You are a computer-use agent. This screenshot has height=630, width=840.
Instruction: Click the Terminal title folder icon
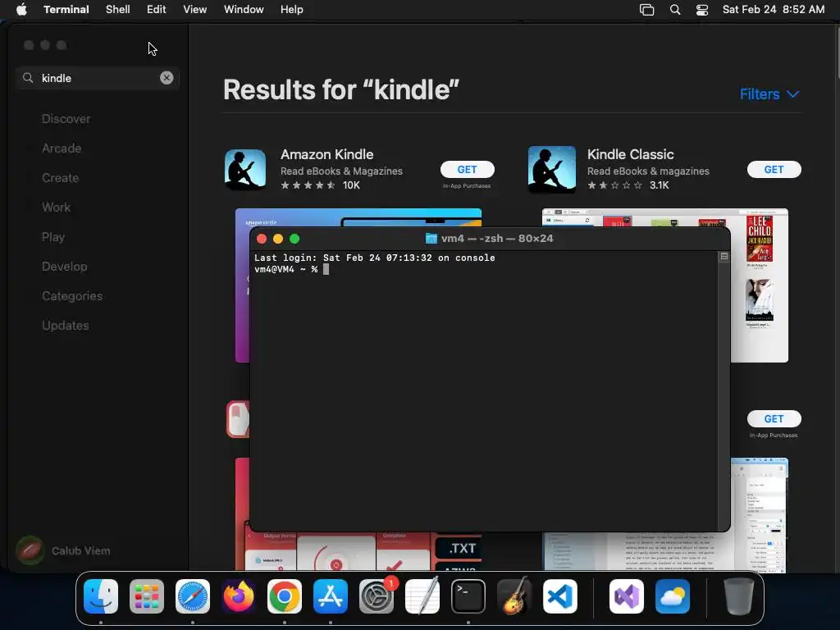point(431,239)
